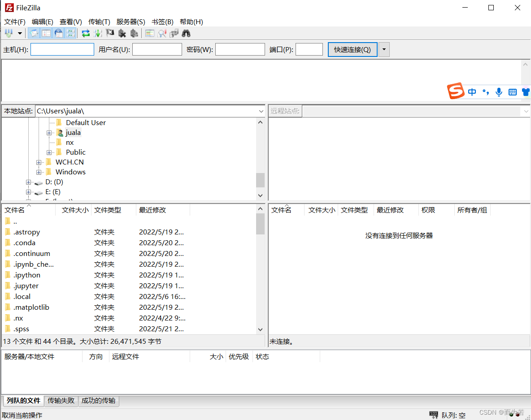531x420 pixels.
Task: Open the 帮助(H) menu
Action: click(192, 22)
